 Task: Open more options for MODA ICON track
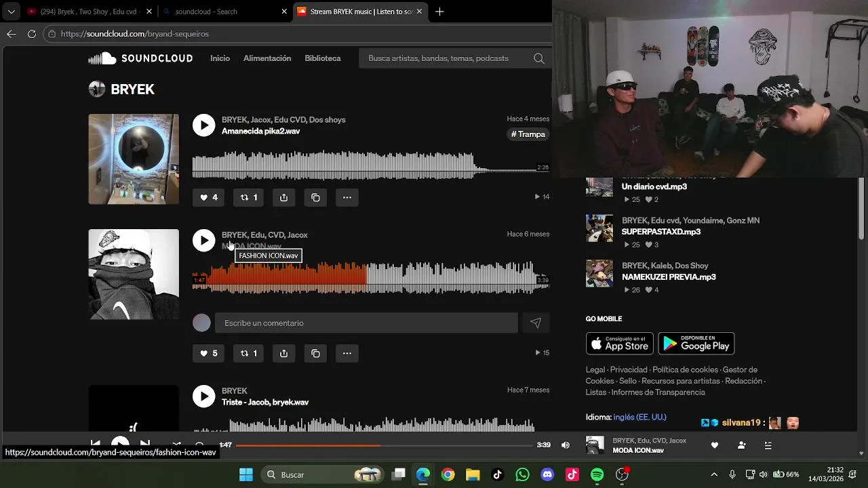coord(347,353)
